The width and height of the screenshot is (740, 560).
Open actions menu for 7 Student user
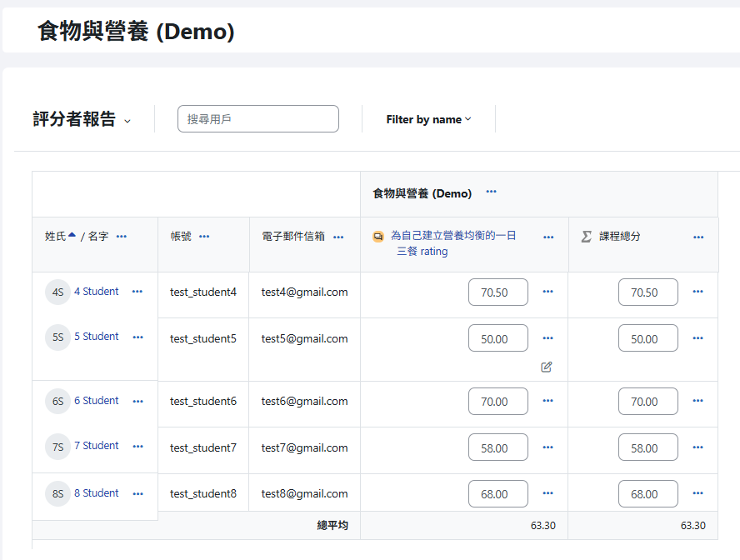tap(137, 446)
